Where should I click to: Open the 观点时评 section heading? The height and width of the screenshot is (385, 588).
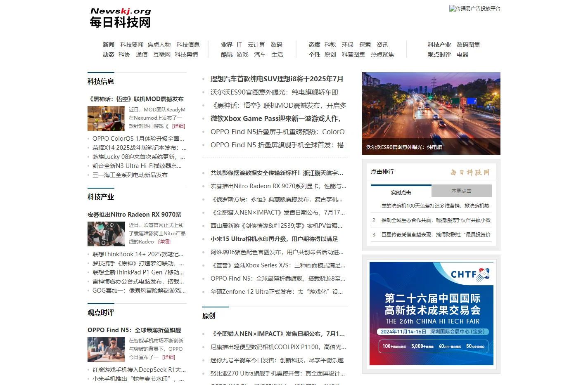tap(101, 312)
